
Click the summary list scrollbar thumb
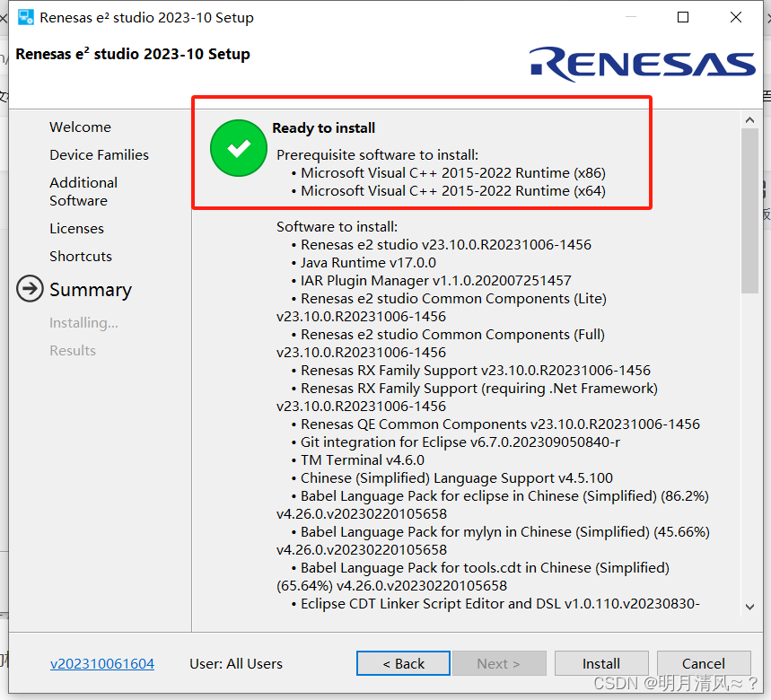749,210
